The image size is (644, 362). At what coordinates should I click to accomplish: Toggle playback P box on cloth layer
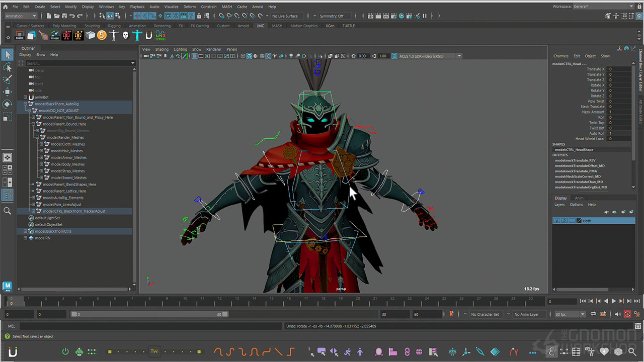[x=565, y=221]
